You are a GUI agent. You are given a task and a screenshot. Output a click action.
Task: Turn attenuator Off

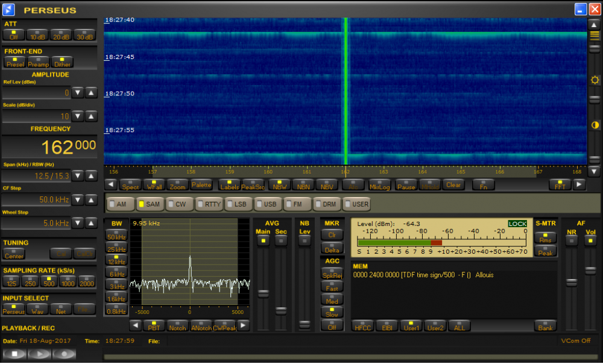coord(14,35)
